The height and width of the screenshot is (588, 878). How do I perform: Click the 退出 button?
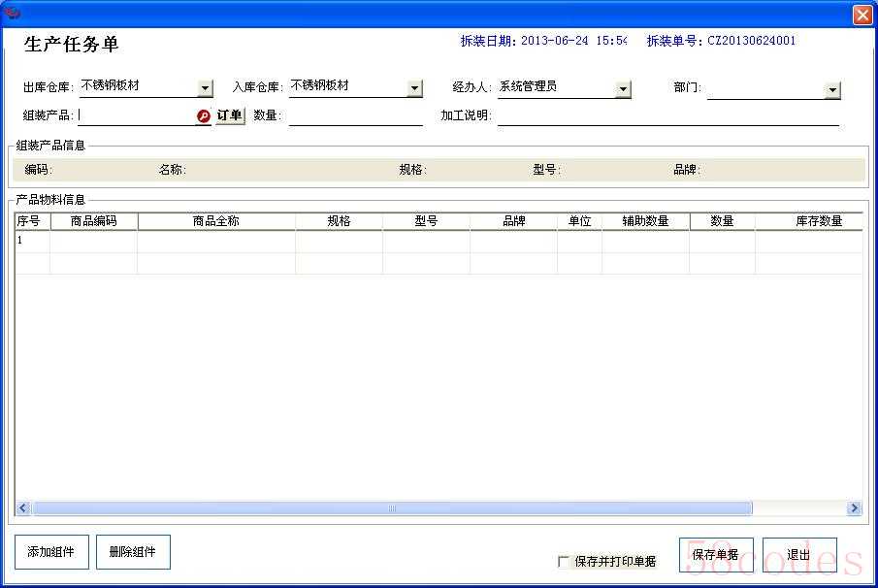798,555
